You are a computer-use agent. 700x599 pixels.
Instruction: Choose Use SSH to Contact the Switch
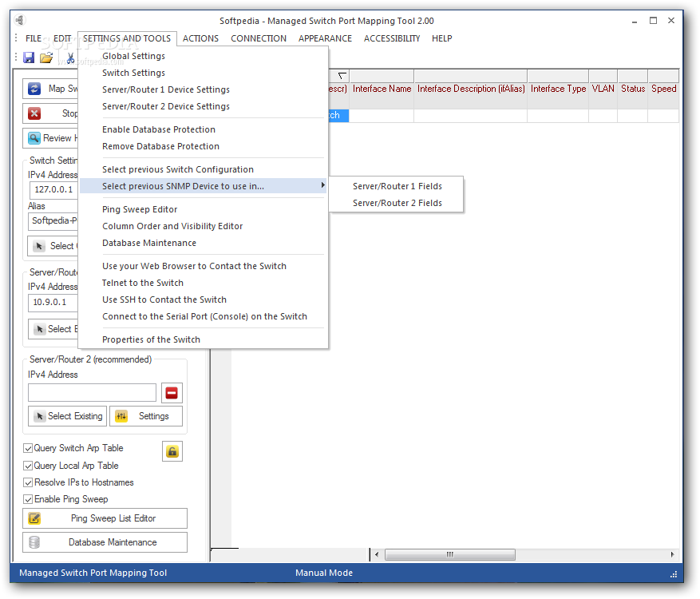(x=203, y=299)
